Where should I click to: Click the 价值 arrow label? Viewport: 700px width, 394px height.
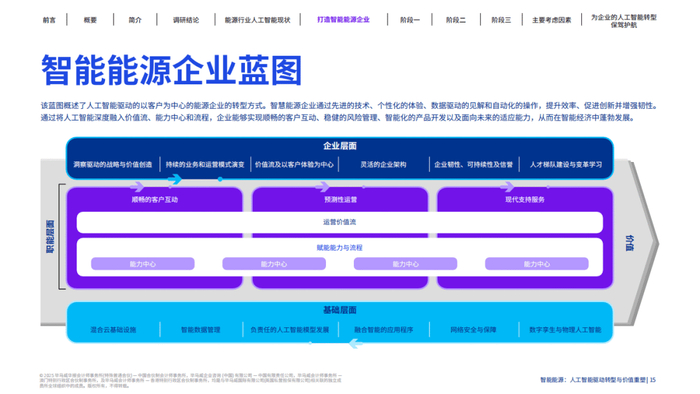point(629,243)
